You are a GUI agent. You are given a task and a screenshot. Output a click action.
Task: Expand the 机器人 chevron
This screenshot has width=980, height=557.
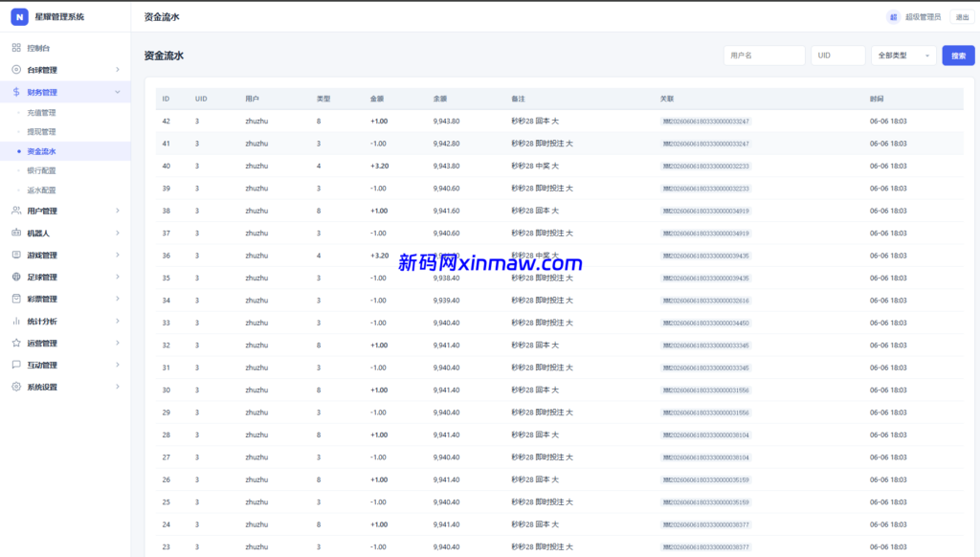(x=118, y=233)
